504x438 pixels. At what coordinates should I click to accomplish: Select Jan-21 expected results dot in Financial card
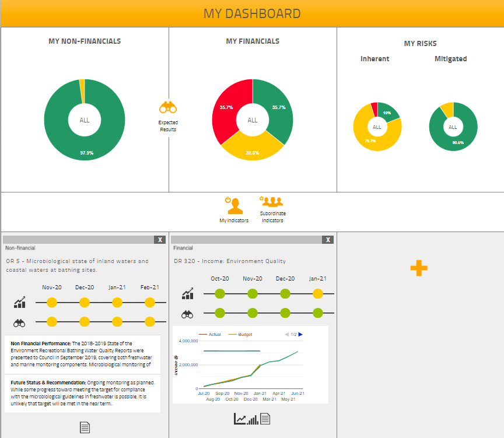(318, 313)
